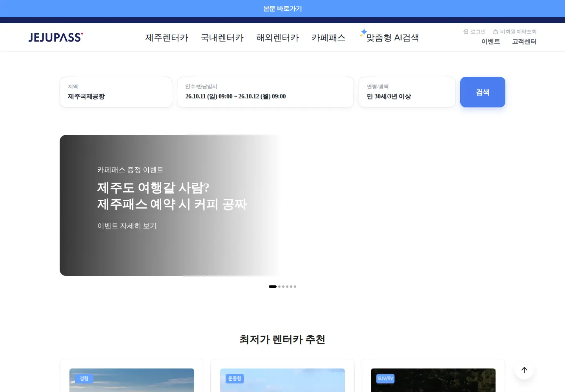
Task: Click 이벤트 자세히 보기 on the banner
Action: (x=127, y=226)
